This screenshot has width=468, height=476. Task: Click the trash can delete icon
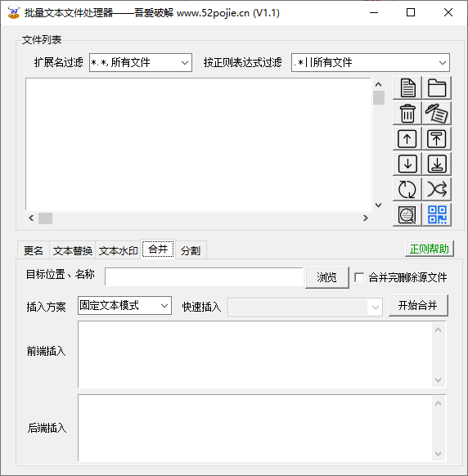click(407, 113)
